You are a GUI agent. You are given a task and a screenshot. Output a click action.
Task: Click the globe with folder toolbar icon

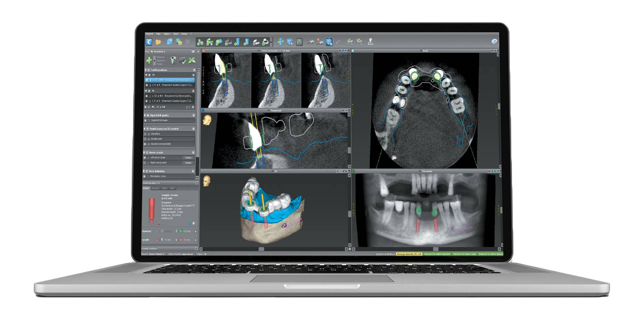click(x=178, y=42)
